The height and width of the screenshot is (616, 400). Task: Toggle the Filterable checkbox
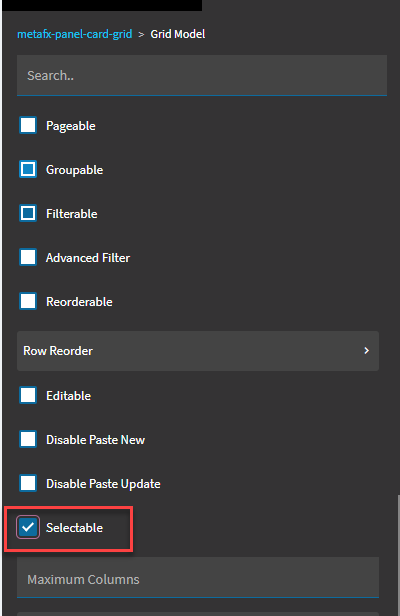click(x=28, y=213)
